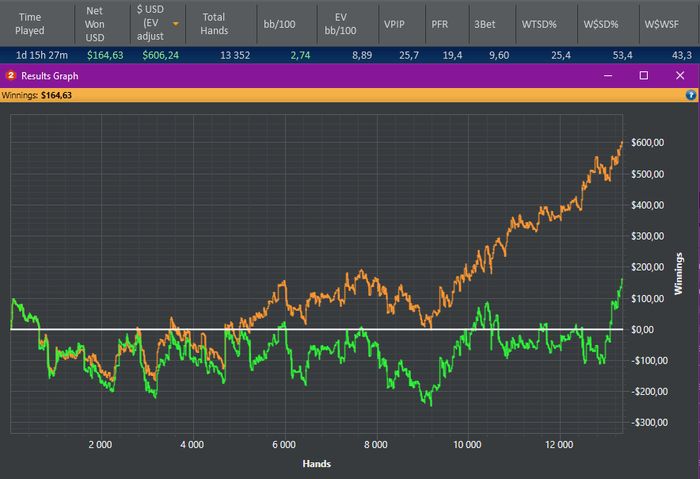The height and width of the screenshot is (479, 700).
Task: Maximize the Results Graph window
Action: (x=644, y=76)
